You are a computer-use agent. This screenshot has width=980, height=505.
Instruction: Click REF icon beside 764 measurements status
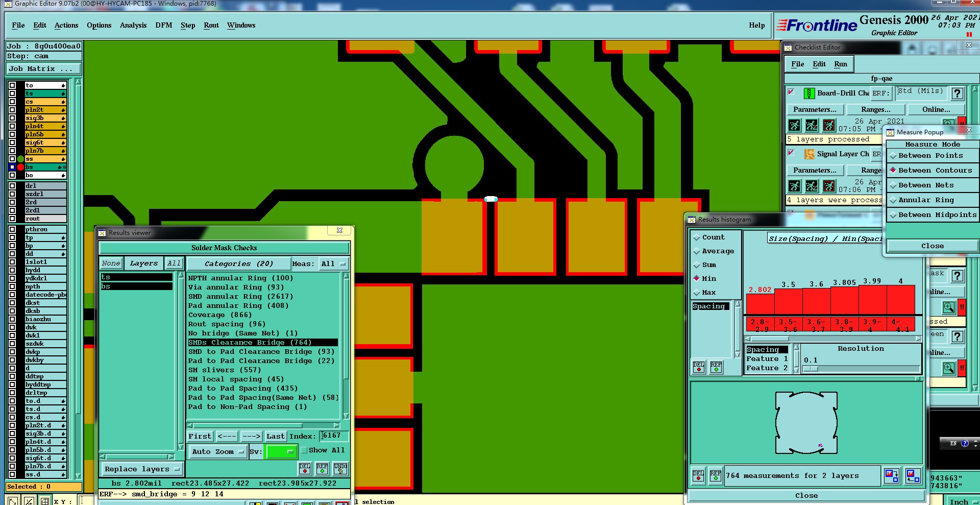click(x=716, y=476)
